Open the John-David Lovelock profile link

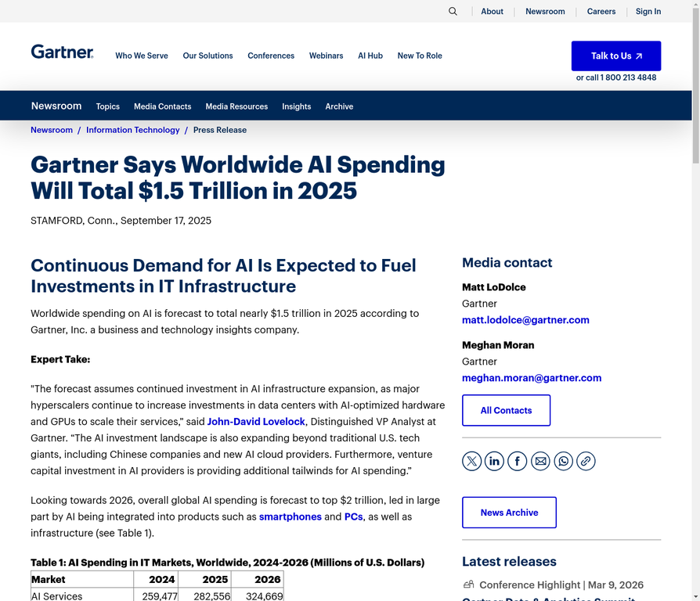pos(256,421)
